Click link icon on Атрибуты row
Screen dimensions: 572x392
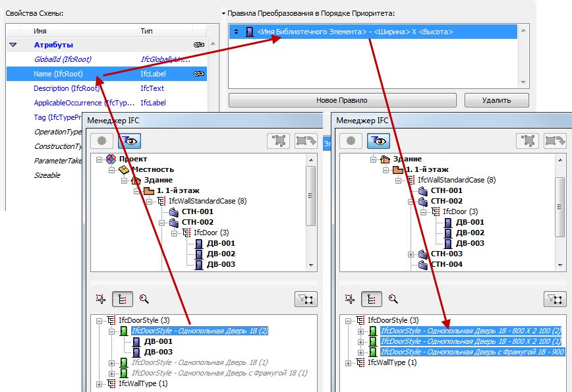coord(199,45)
